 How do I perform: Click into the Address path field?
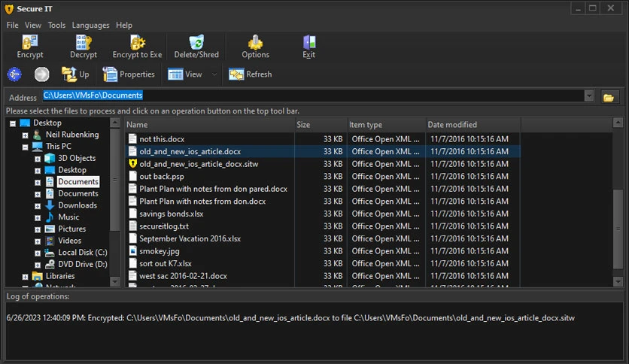[x=313, y=96]
